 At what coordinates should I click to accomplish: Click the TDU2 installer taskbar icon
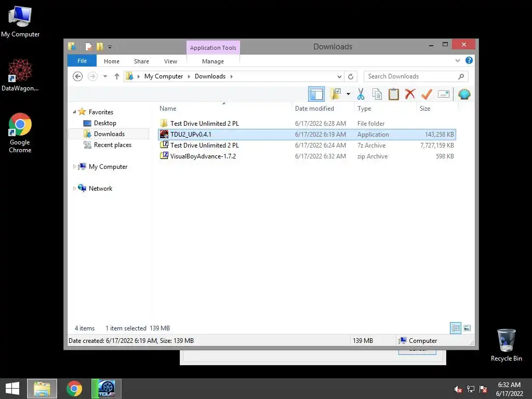click(106, 389)
